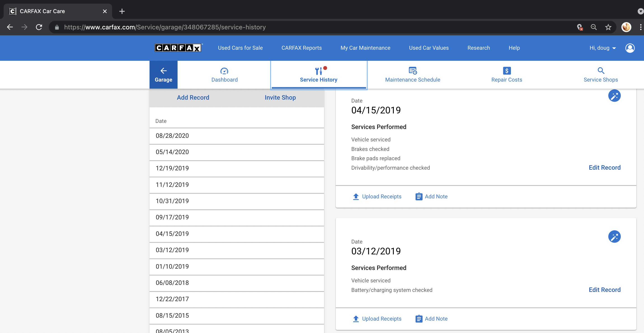The image size is (644, 333).
Task: Click the magic wand icon on 04/15/2019 record
Action: (x=614, y=96)
